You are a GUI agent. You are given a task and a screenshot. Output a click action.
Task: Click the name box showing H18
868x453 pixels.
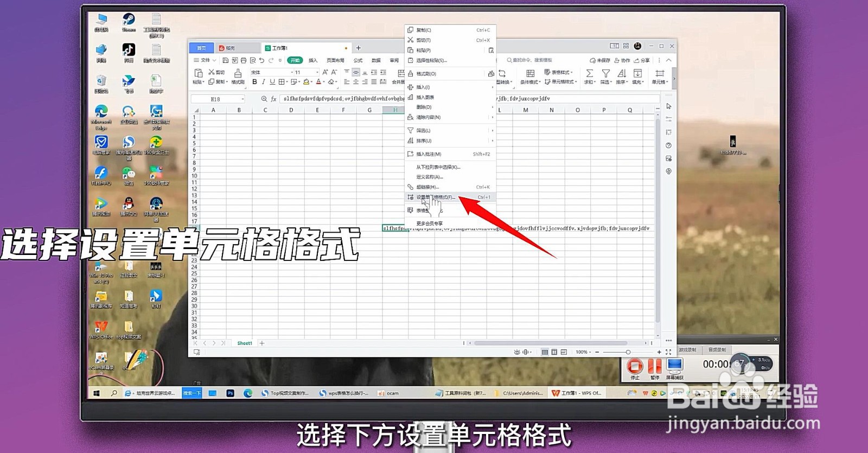pos(218,99)
